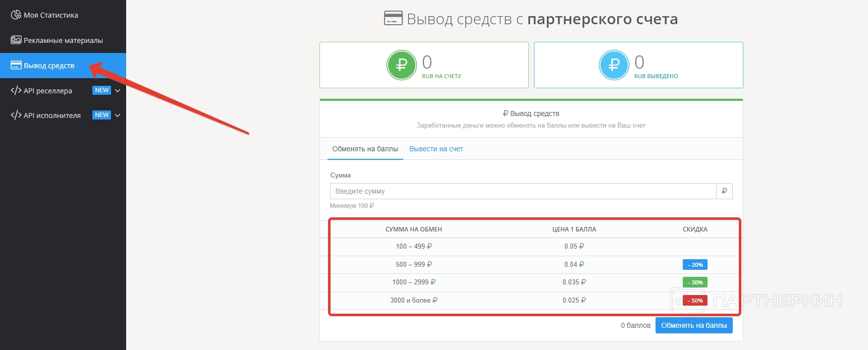Click the ЦЕНА 1 БАЛЛА column header
The image size is (868, 350).
tap(574, 229)
